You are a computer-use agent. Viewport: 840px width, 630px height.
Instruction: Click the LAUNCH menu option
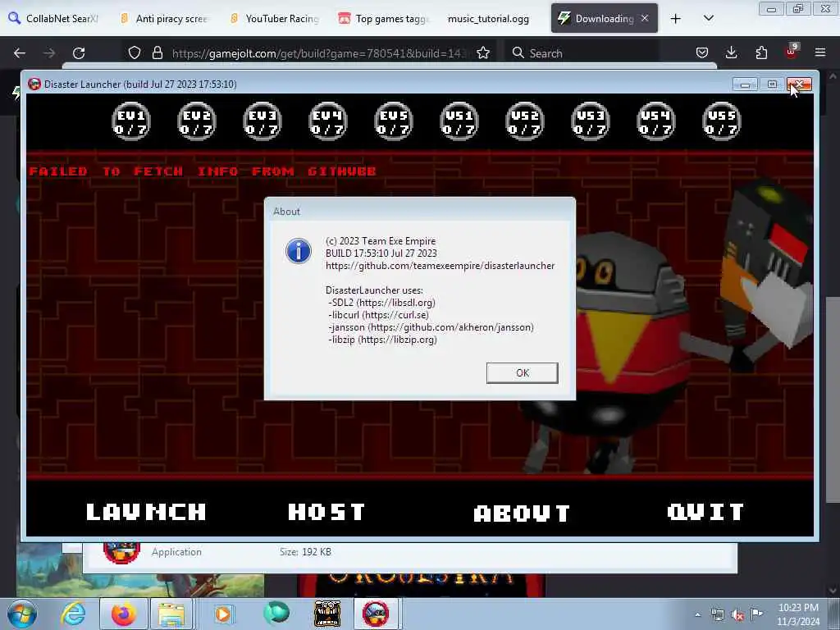(146, 512)
